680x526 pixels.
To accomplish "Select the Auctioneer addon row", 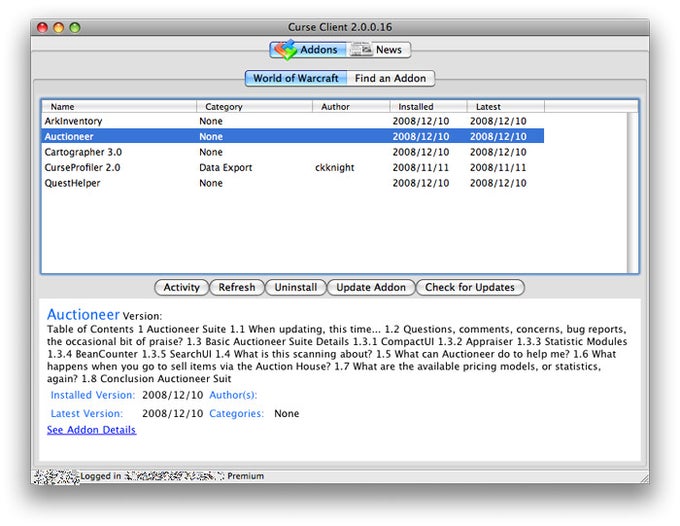I will [x=293, y=136].
